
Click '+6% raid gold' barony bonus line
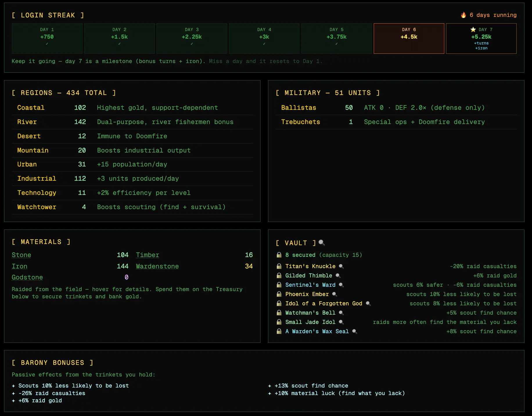coord(40,401)
